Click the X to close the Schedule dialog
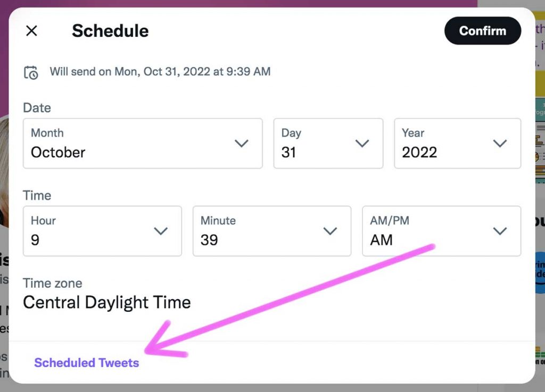The width and height of the screenshot is (545, 392). pos(31,31)
